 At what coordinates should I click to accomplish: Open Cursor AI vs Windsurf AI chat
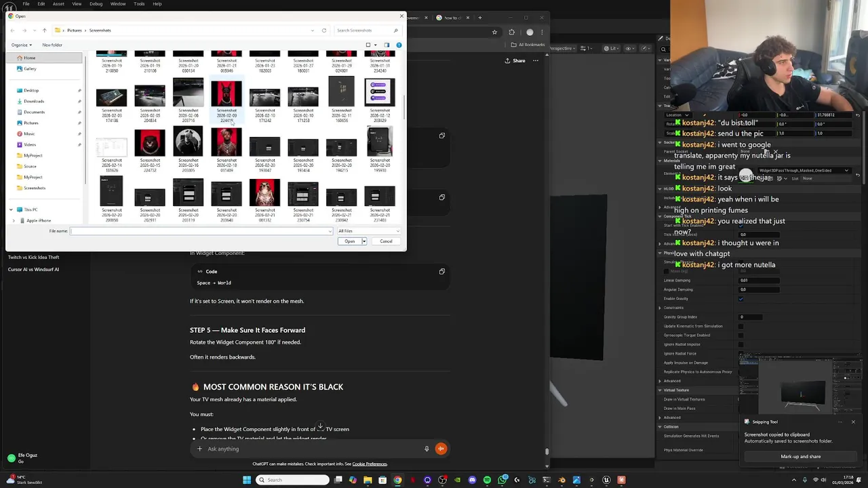coord(33,270)
